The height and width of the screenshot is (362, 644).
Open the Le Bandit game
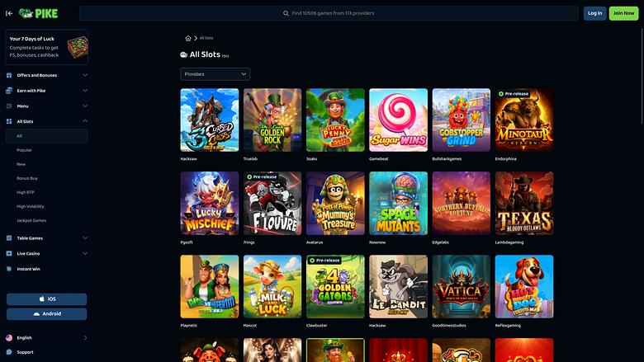(x=399, y=287)
